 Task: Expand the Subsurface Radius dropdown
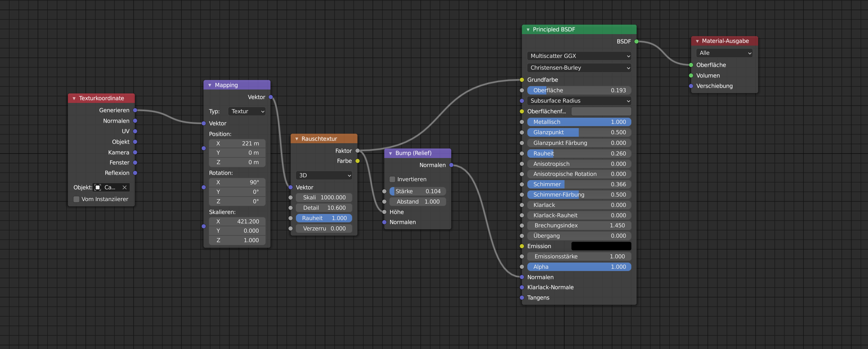click(579, 101)
